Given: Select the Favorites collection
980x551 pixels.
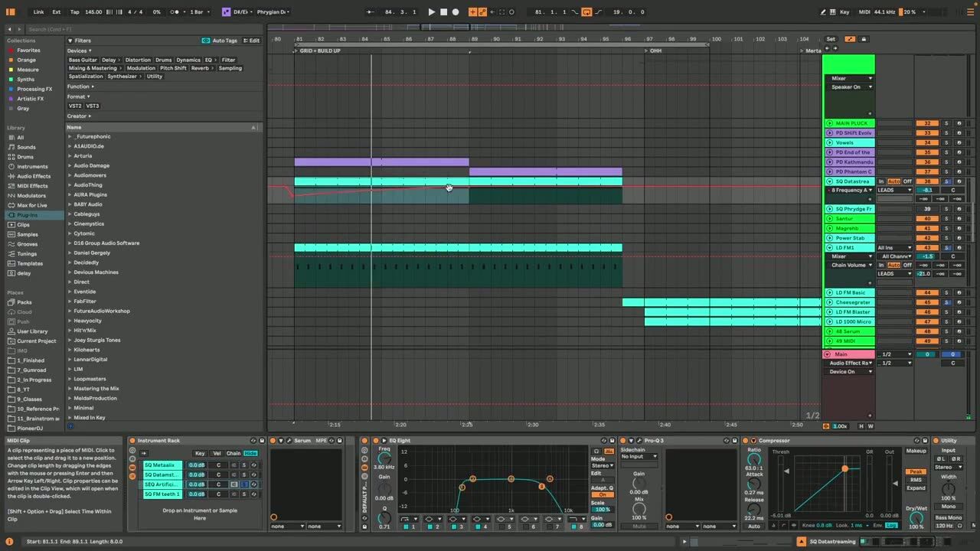Looking at the screenshot, I should click(x=28, y=51).
